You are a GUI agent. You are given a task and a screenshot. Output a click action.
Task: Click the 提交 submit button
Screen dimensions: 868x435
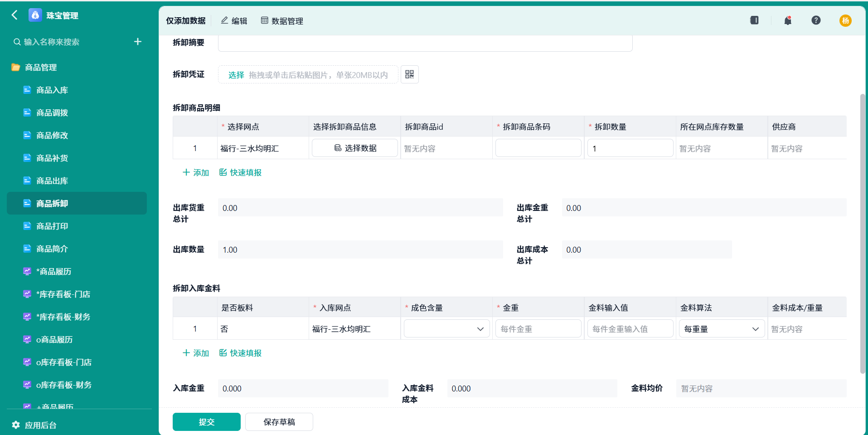207,422
